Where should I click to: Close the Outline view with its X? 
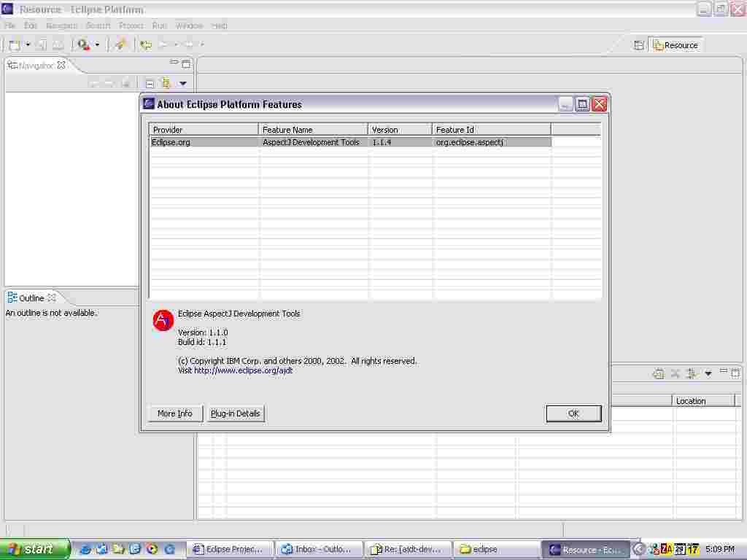(x=52, y=298)
